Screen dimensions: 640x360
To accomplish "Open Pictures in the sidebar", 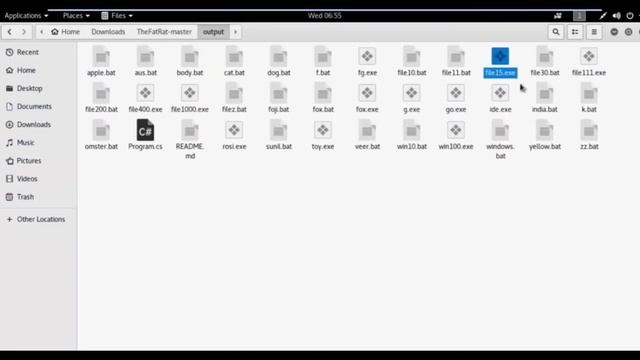I will 38,160.
